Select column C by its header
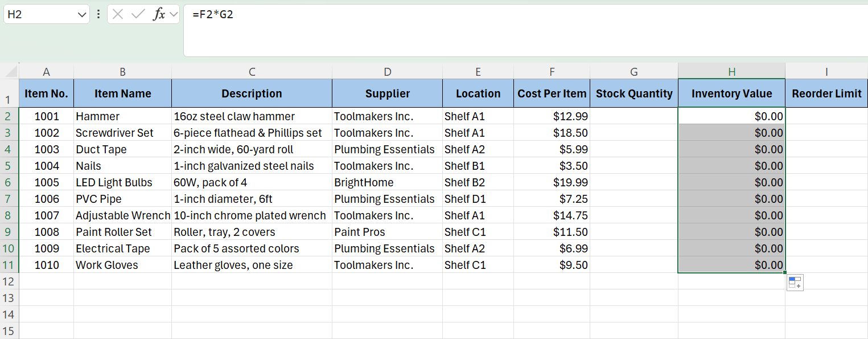868x339 pixels. coord(252,72)
